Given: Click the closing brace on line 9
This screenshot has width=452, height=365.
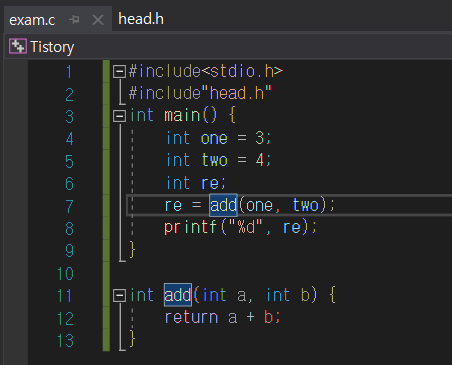Looking at the screenshot, I should tap(132, 250).
